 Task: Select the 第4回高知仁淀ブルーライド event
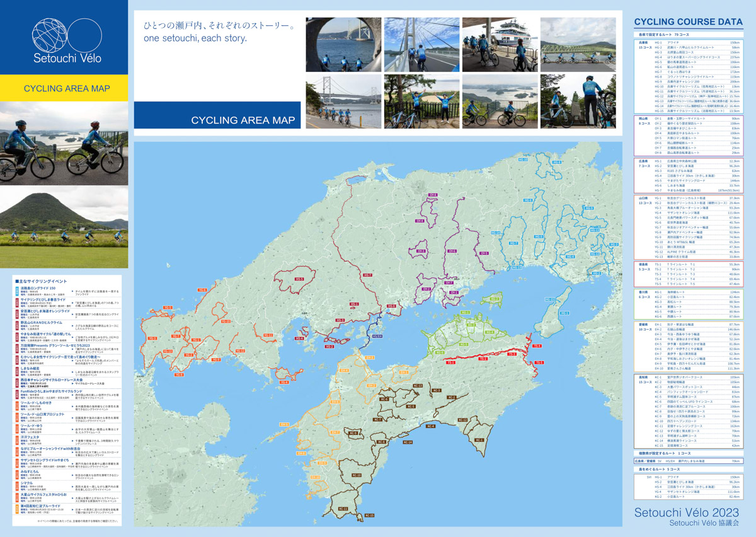click(68, 509)
